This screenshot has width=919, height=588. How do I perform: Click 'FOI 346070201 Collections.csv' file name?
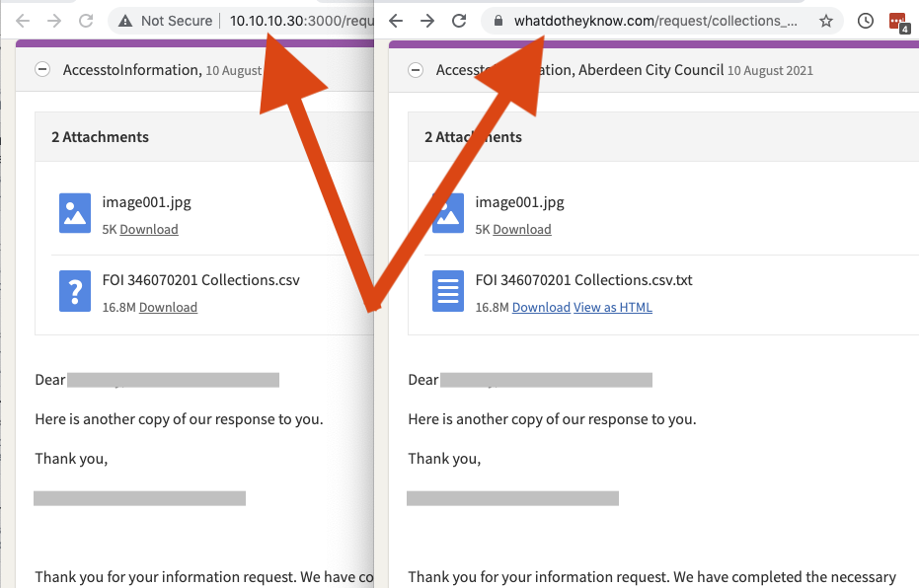click(201, 280)
